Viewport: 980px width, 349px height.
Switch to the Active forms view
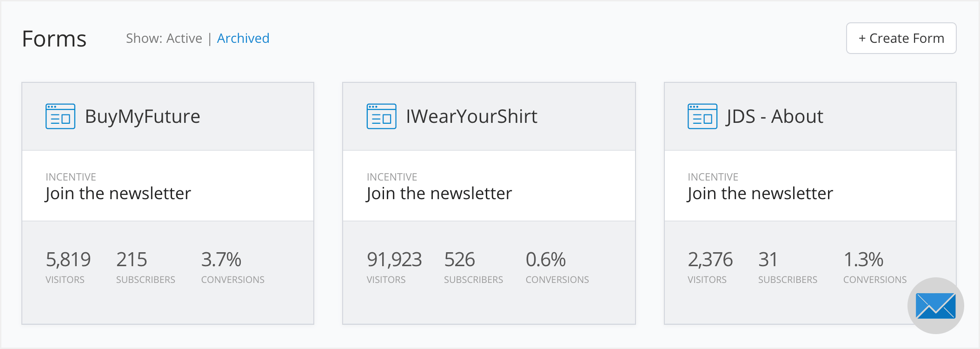pyautogui.click(x=185, y=38)
